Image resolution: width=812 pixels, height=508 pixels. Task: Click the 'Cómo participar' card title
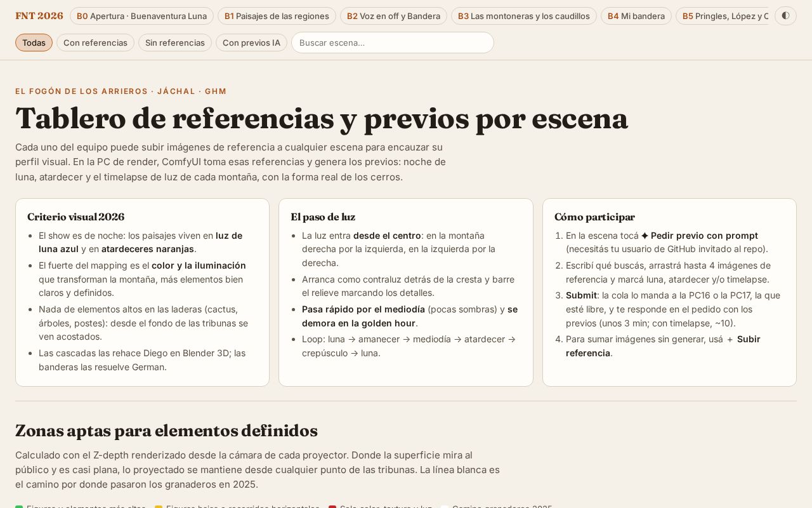(594, 217)
